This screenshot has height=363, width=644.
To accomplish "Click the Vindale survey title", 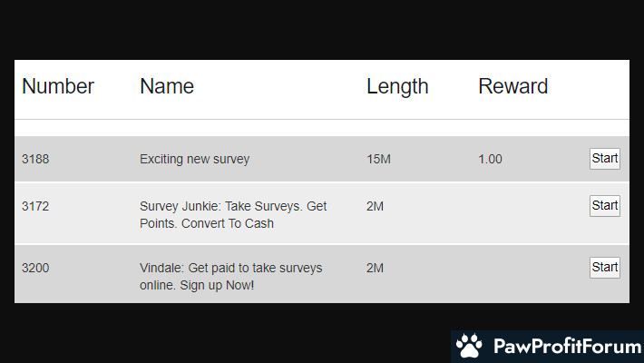I will (230, 277).
